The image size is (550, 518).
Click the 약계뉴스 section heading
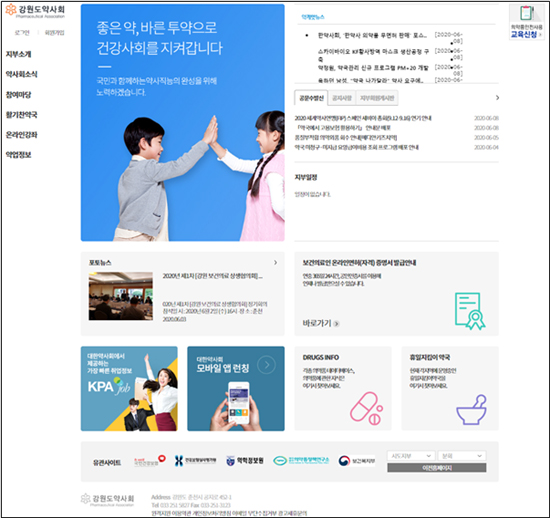point(313,17)
